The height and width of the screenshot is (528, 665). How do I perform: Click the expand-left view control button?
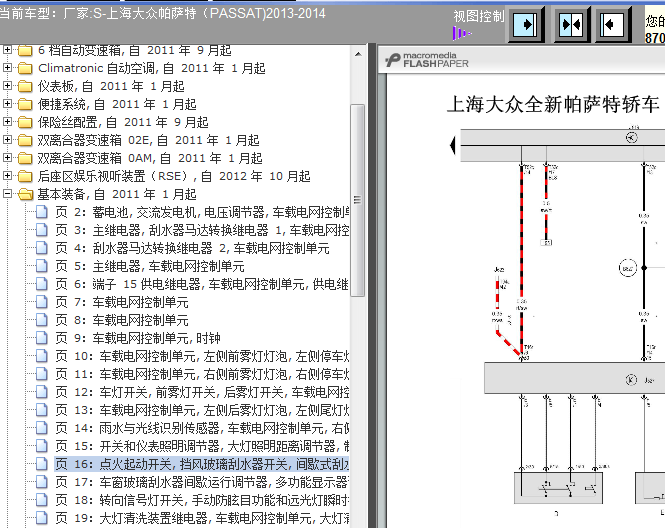pos(612,25)
